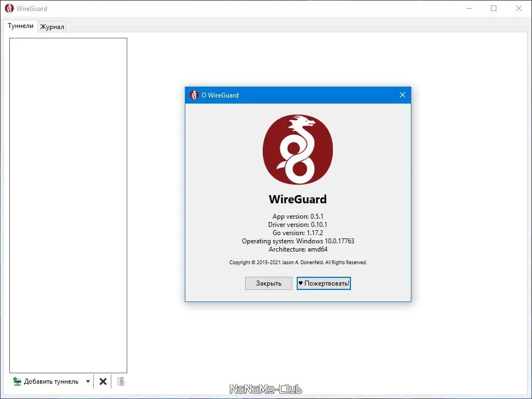Select the App version: 0.5.1 text

(298, 216)
